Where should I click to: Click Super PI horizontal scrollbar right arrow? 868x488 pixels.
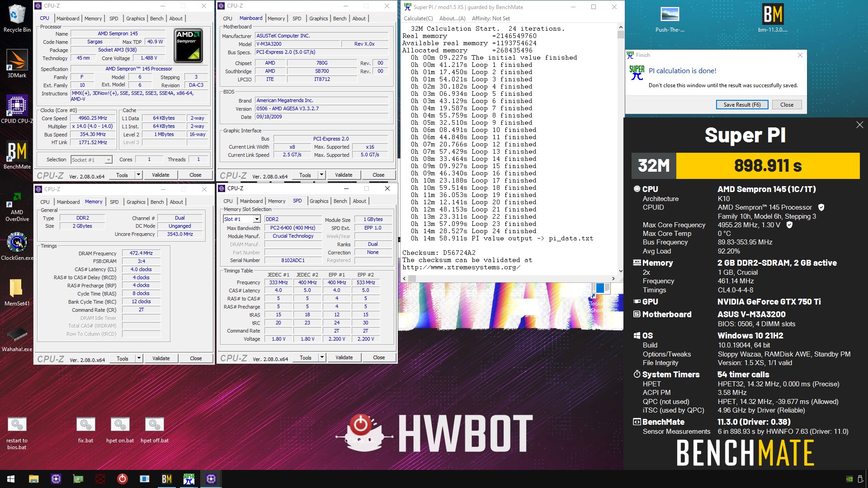point(613,278)
